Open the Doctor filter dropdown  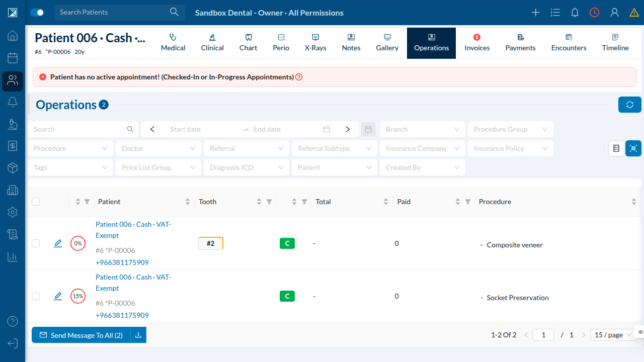coord(158,148)
